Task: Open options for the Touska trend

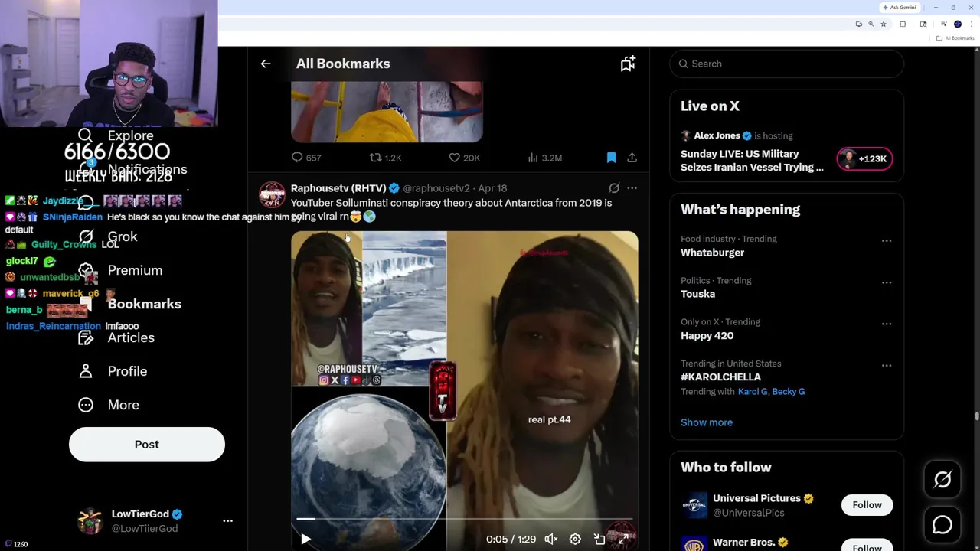Action: coord(887,282)
